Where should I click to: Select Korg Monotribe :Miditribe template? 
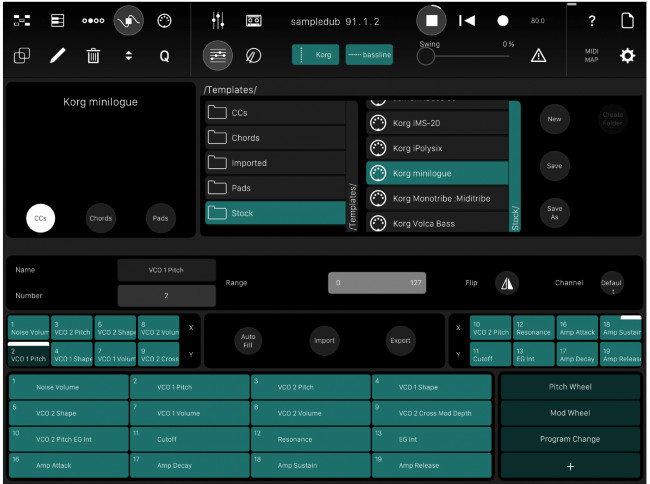coord(437,198)
